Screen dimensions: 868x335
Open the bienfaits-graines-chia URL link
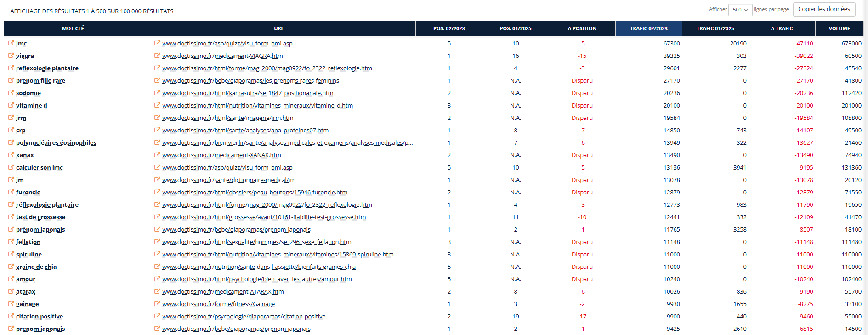(x=259, y=267)
